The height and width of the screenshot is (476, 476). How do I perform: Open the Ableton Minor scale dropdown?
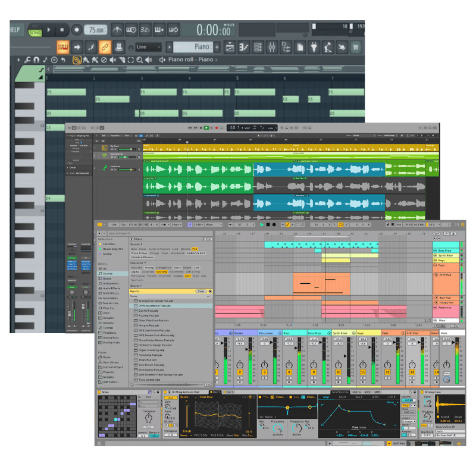coord(214,225)
